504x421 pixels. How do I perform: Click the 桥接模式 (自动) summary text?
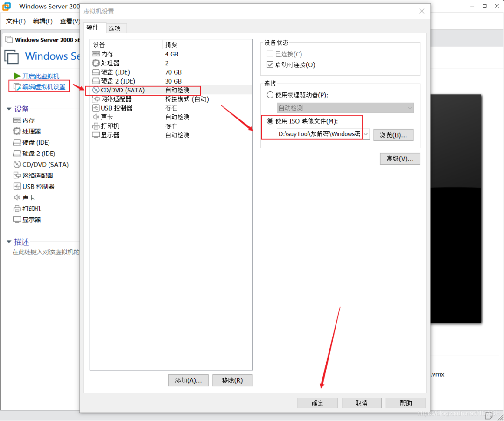tap(187, 99)
